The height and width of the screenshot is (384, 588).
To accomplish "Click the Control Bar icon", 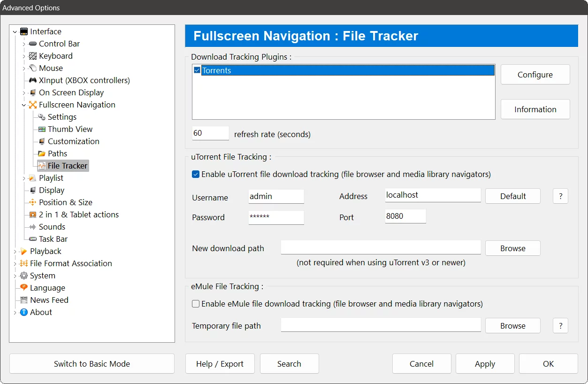I will pos(33,44).
